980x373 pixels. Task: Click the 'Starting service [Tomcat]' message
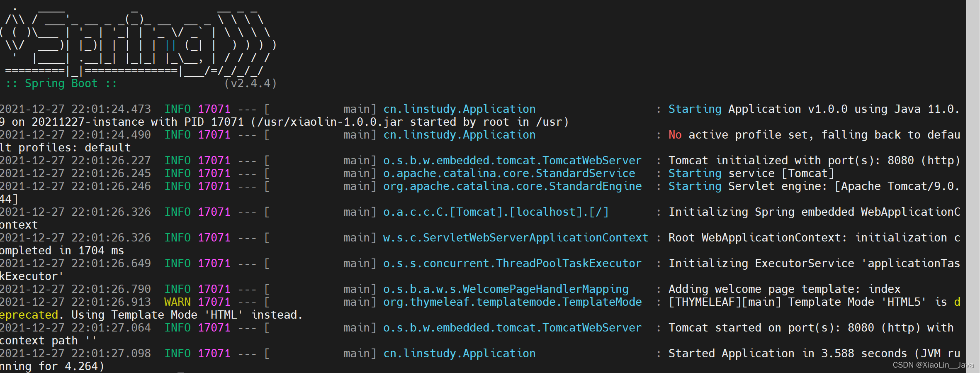pos(751,173)
